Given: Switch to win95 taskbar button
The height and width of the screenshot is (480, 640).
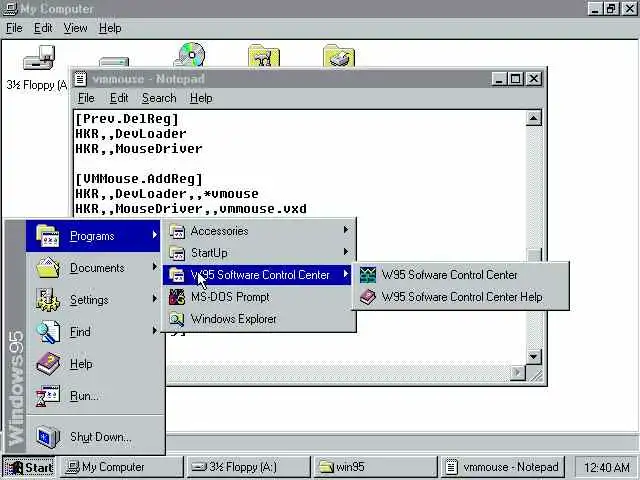Looking at the screenshot, I should tap(376, 467).
